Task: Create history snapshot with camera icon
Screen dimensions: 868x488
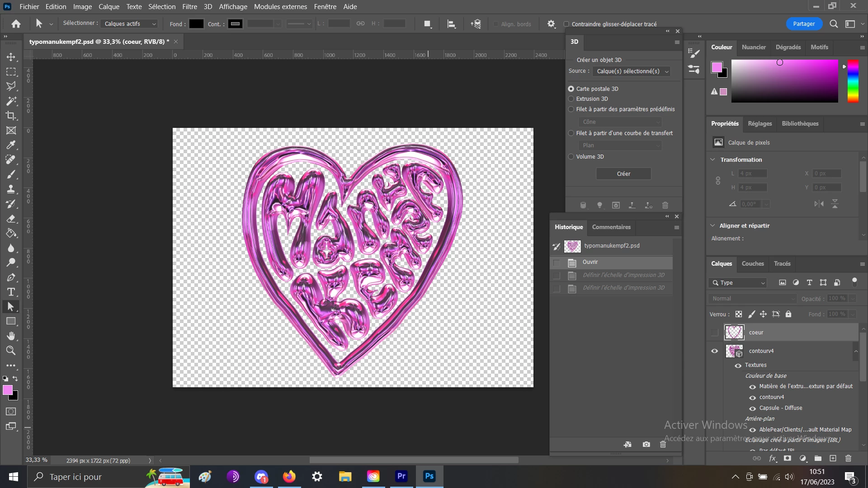Action: [x=646, y=445]
